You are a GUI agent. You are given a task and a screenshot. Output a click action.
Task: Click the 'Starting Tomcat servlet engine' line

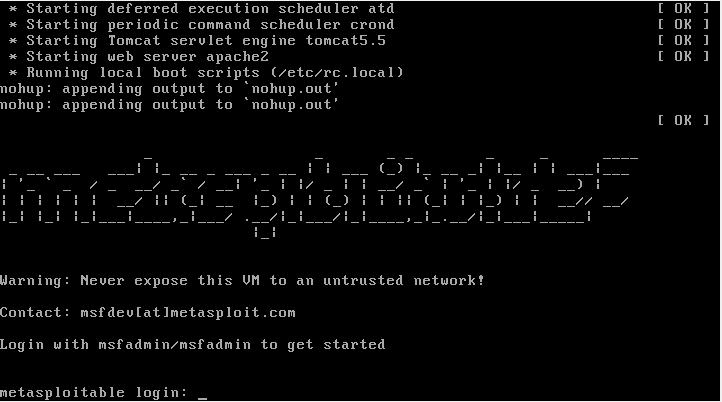(x=197, y=41)
